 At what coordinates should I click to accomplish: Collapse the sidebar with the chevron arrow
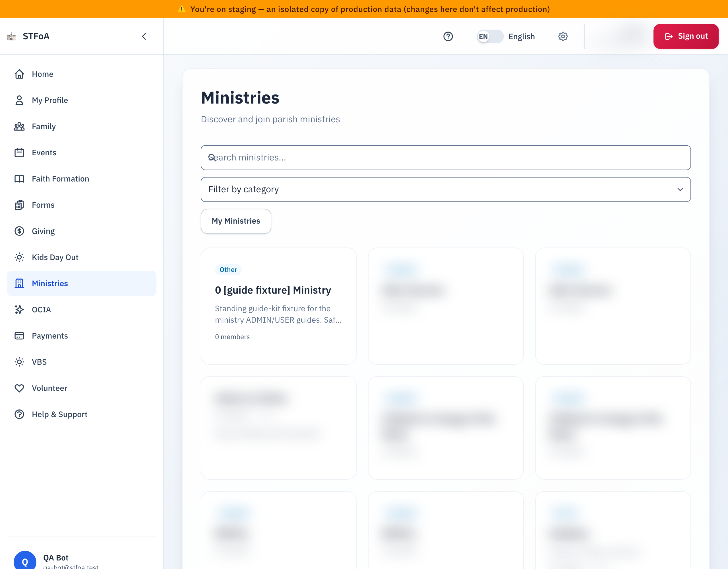[144, 36]
